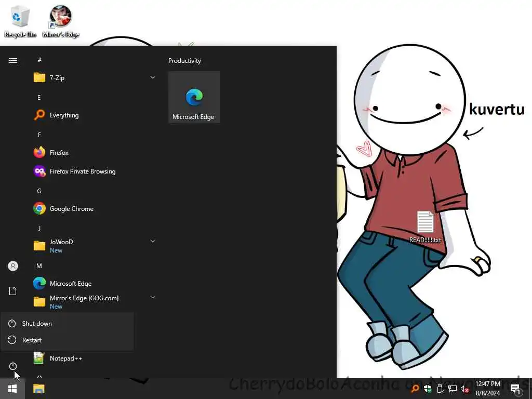Click the F letter group header
Screen dimensions: 532x399
(39, 135)
